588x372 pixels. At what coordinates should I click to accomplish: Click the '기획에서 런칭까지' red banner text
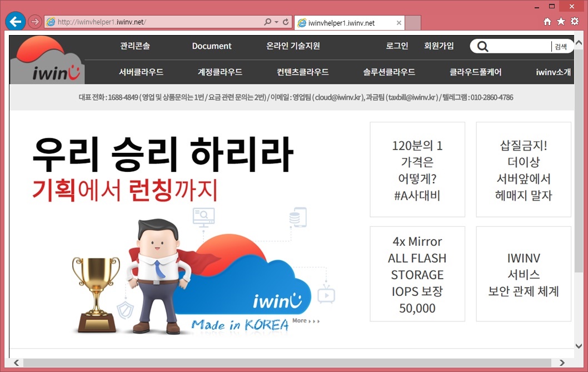pyautogui.click(x=125, y=190)
